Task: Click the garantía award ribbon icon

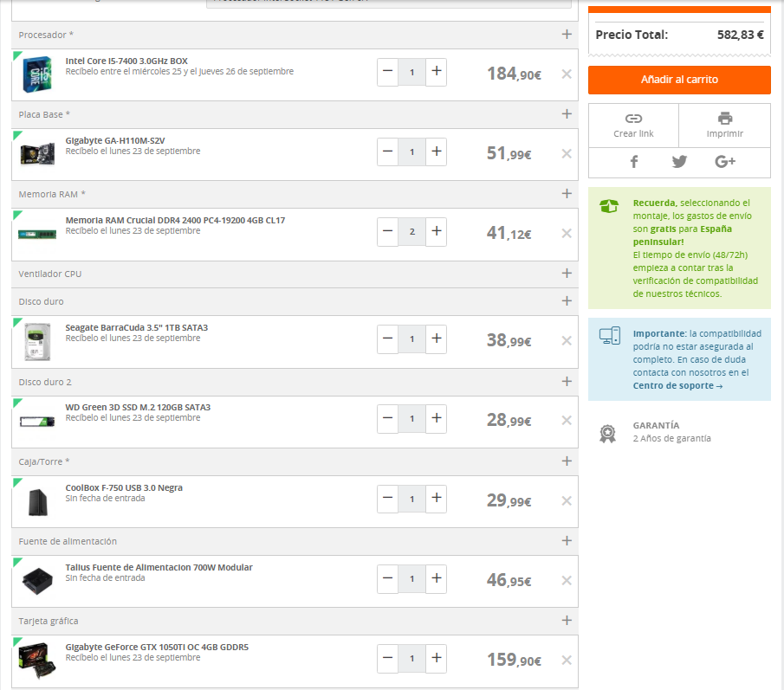Action: (607, 433)
